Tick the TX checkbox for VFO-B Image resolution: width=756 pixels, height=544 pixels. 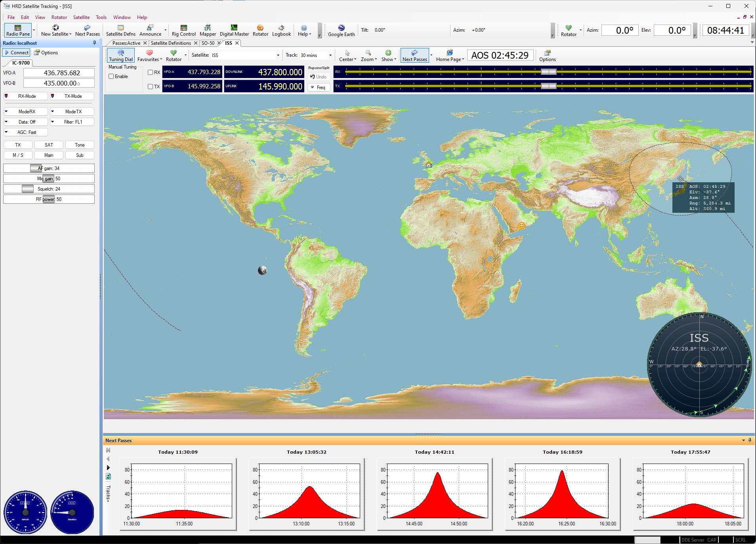click(151, 86)
